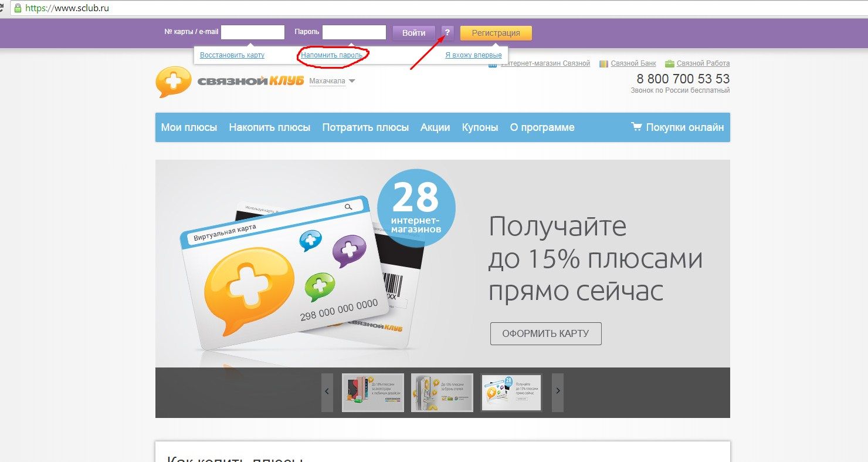The height and width of the screenshot is (462, 868).
Task: Go to Акции section
Action: (x=435, y=127)
